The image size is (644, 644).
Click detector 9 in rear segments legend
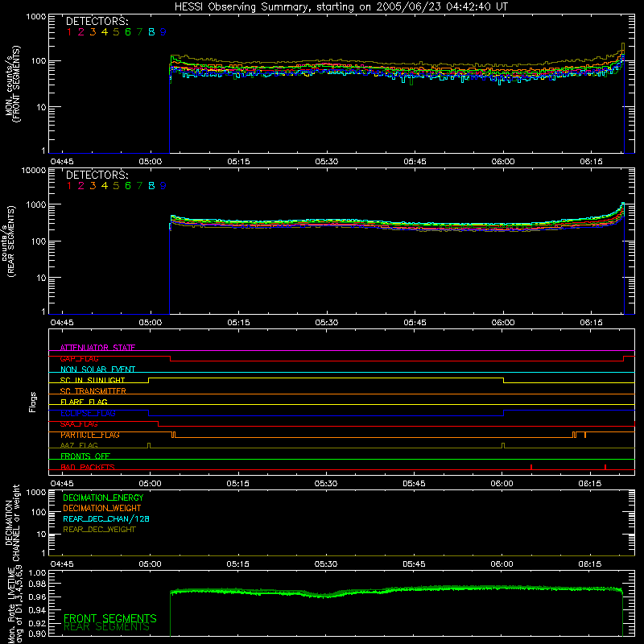(163, 186)
